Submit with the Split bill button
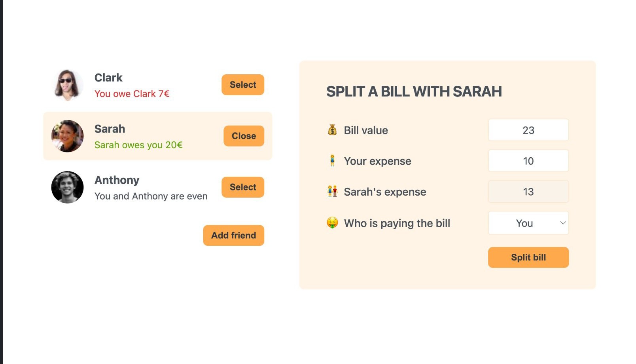The height and width of the screenshot is (364, 636). pyautogui.click(x=528, y=257)
